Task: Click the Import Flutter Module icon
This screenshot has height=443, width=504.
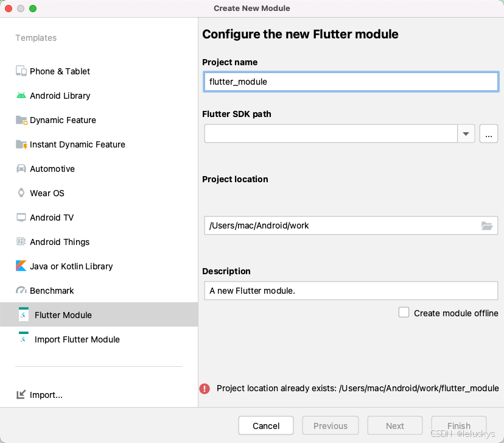Action: pyautogui.click(x=24, y=338)
